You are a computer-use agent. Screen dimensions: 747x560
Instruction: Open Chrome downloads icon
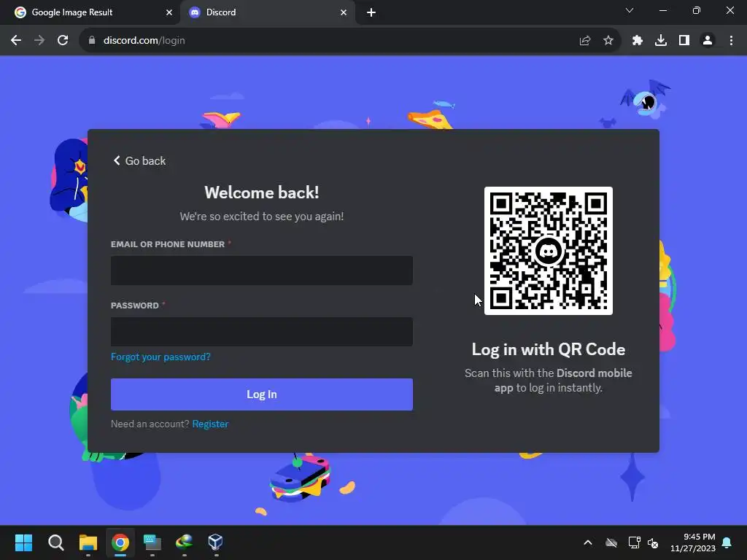tap(661, 41)
